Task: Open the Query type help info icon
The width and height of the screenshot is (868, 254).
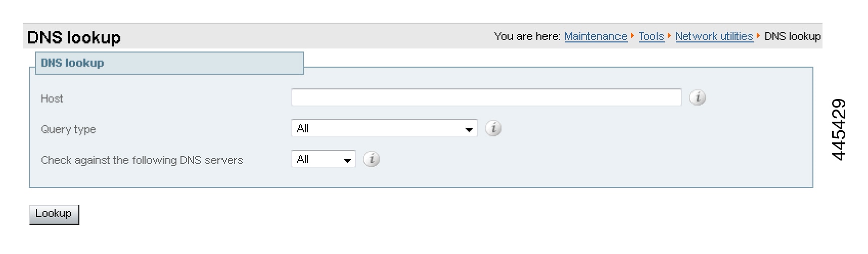Action: coord(493,128)
